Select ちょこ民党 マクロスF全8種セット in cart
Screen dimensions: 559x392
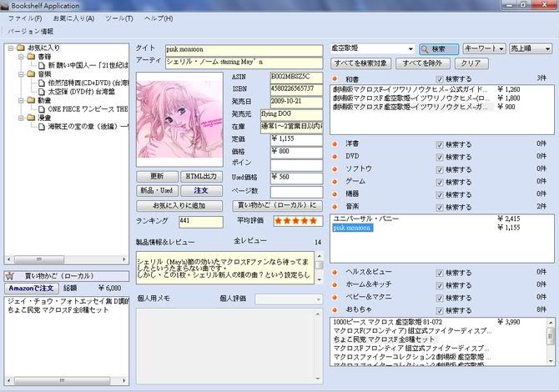click(x=58, y=309)
